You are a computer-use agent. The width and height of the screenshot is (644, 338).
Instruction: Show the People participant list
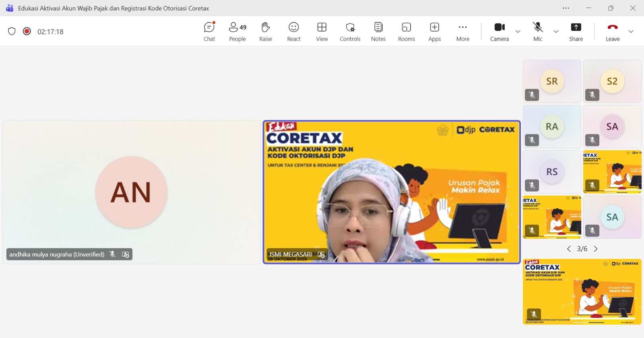pos(237,31)
